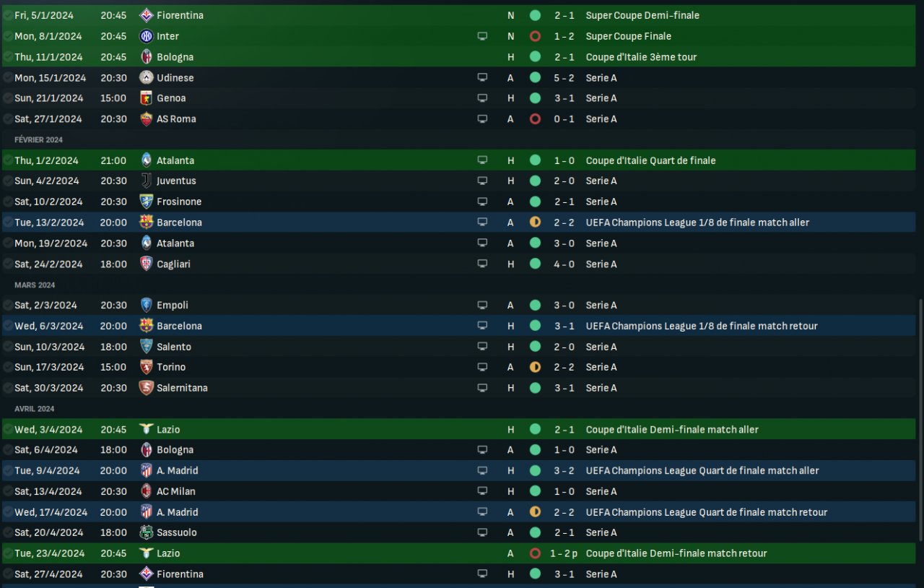Open the 5 - 2 Udinese match result
924x588 pixels.
pyautogui.click(x=565, y=78)
